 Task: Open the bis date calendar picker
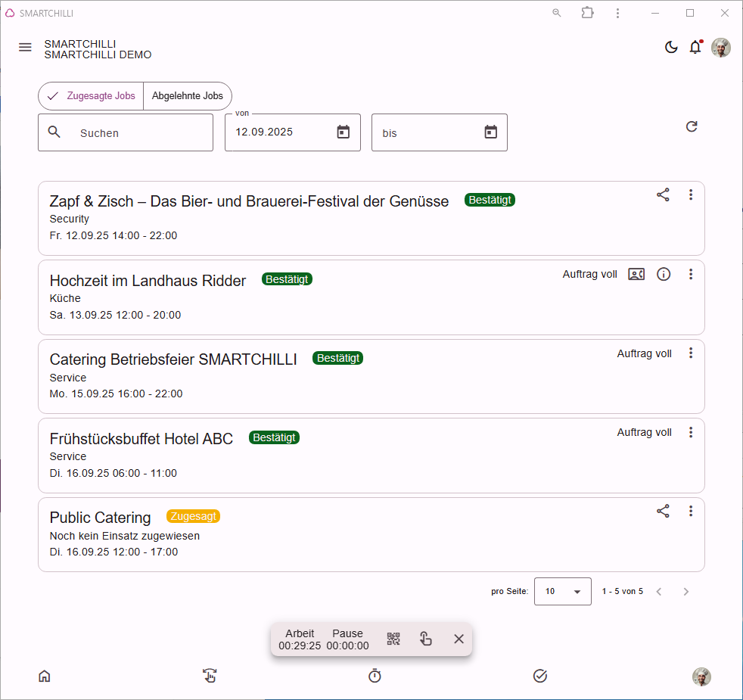click(x=490, y=132)
